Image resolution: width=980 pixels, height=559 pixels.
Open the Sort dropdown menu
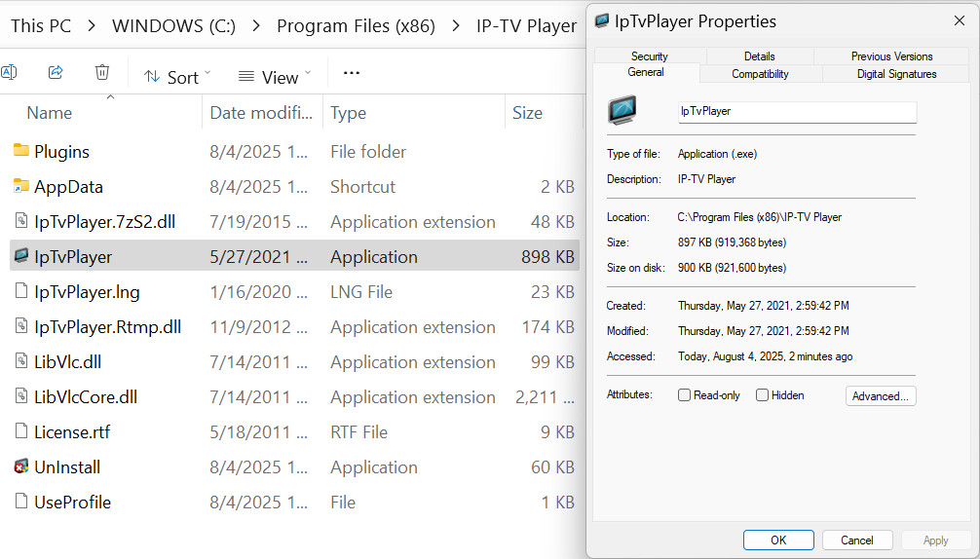tap(177, 77)
